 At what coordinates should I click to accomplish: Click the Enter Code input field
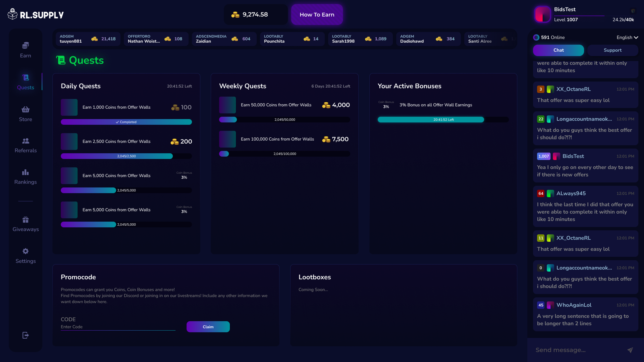[118, 327]
